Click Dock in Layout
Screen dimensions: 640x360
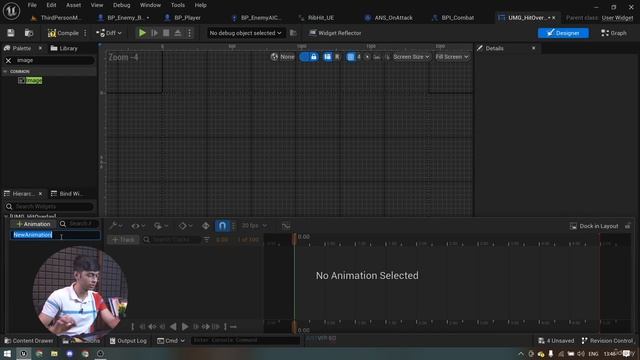coord(594,226)
